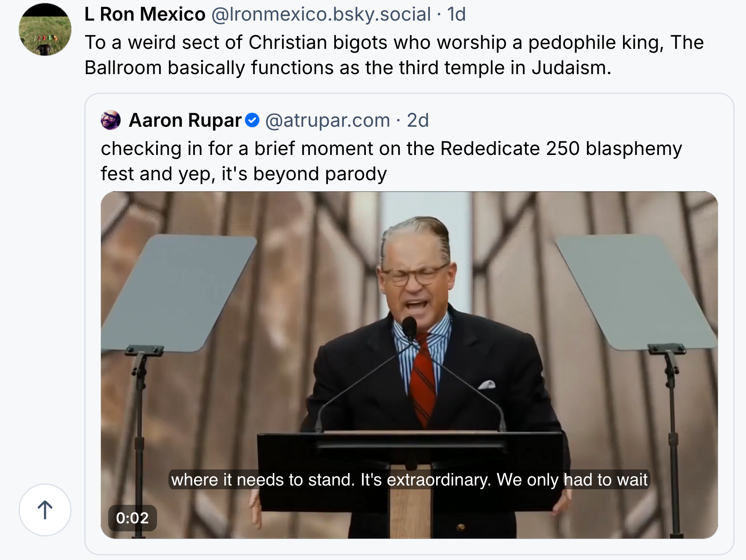Viewport: 746px width, 560px height.
Task: Visit the @lronmexico.bsky.social handle
Action: click(x=321, y=14)
